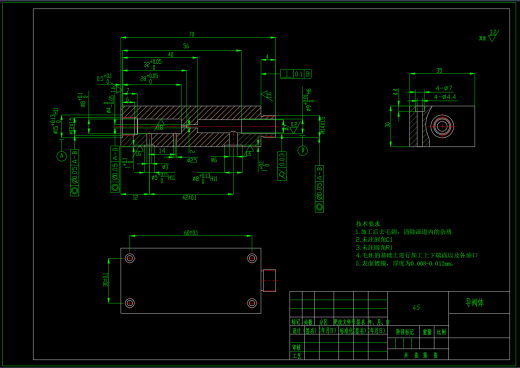
Task: Click the 60±0.1 hole spacing dimension
Action: (191, 232)
